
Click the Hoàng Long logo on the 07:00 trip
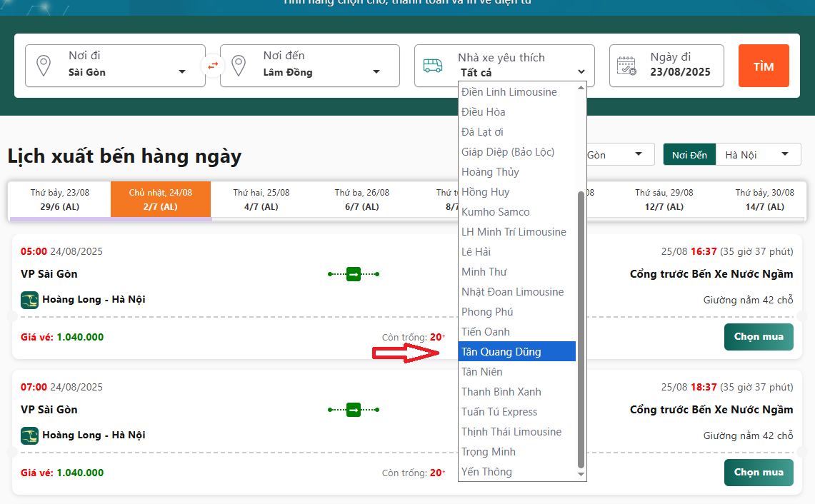pyautogui.click(x=29, y=435)
